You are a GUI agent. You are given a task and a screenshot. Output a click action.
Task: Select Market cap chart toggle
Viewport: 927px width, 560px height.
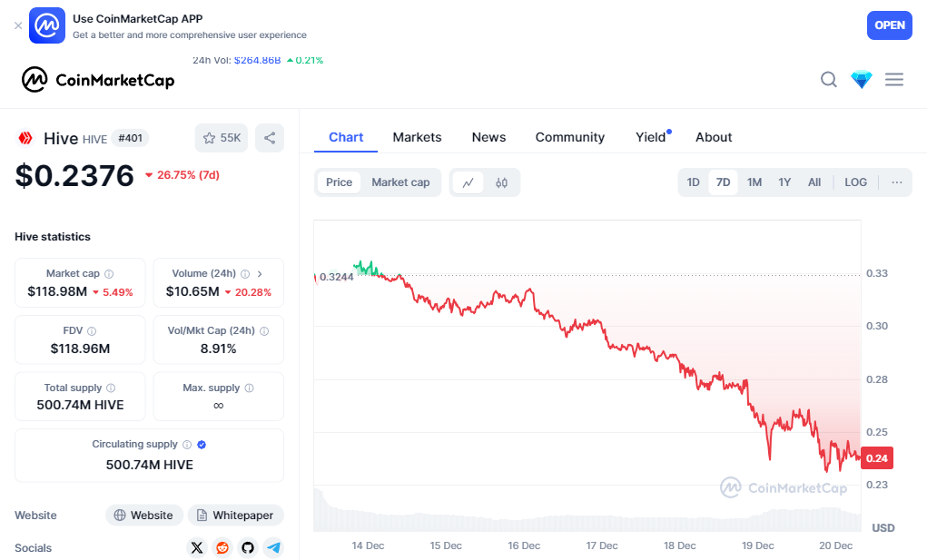point(400,182)
